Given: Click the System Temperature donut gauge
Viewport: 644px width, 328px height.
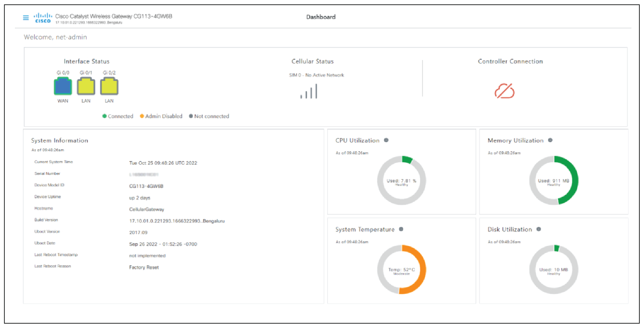Looking at the screenshot, I should tap(402, 269).
